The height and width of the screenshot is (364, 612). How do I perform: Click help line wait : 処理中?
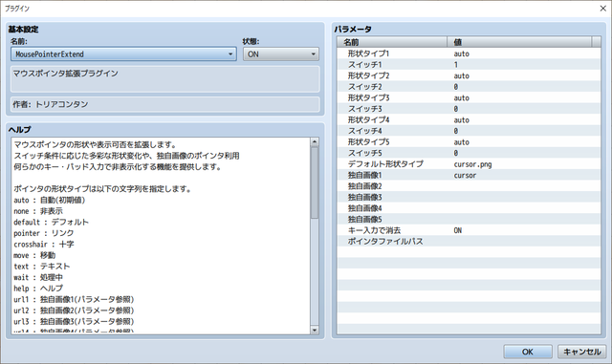(x=38, y=277)
